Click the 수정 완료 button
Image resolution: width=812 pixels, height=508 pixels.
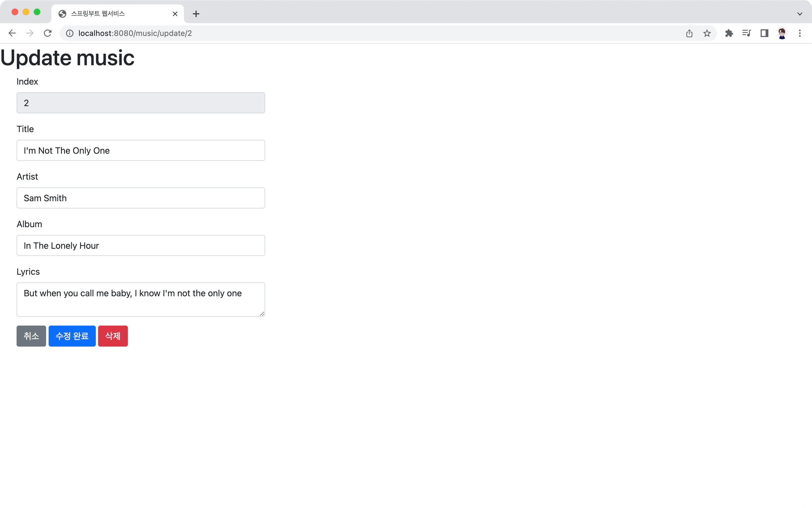[x=72, y=336]
